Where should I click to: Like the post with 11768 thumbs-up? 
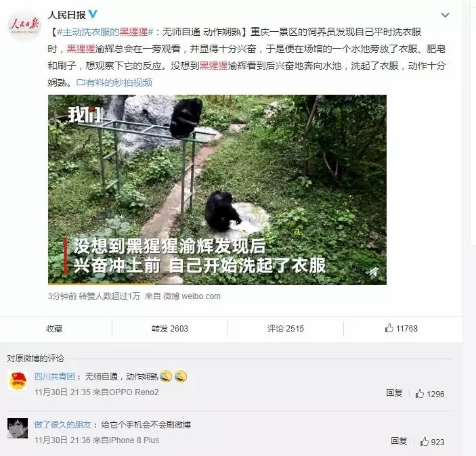(x=402, y=328)
